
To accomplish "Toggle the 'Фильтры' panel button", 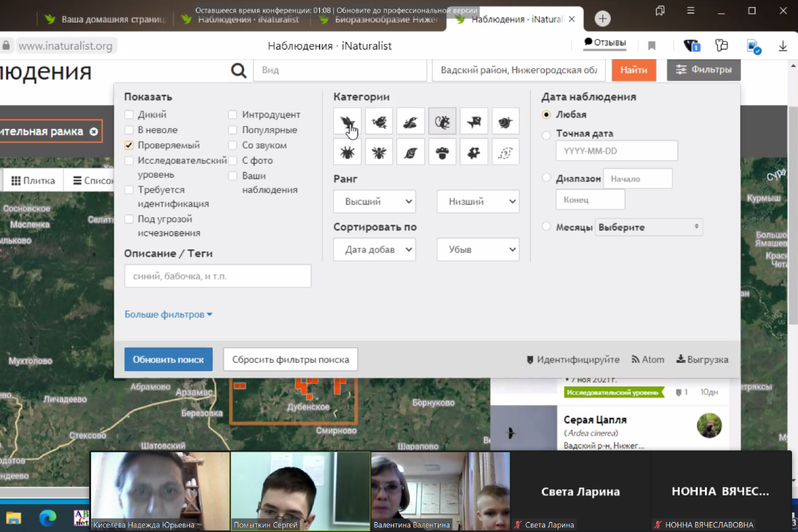I will (x=704, y=69).
